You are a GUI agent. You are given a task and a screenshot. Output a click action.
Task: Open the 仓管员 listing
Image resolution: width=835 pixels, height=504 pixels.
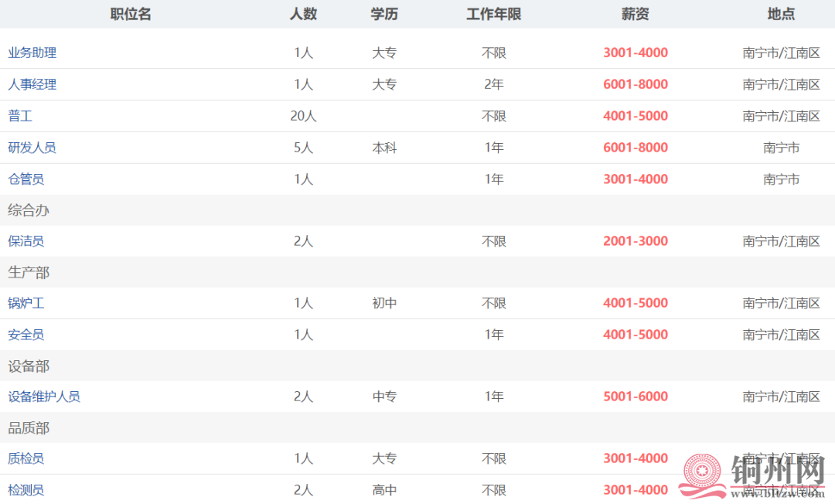pos(26,179)
